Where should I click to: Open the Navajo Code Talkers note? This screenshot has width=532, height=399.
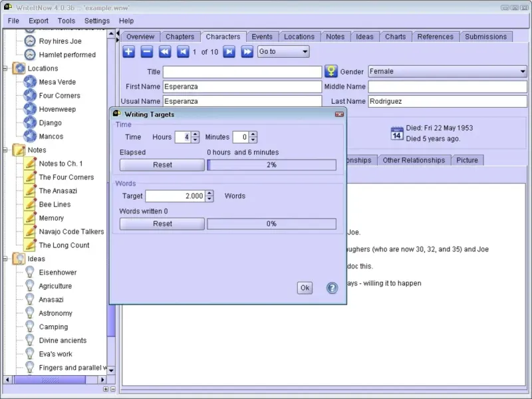pos(72,231)
